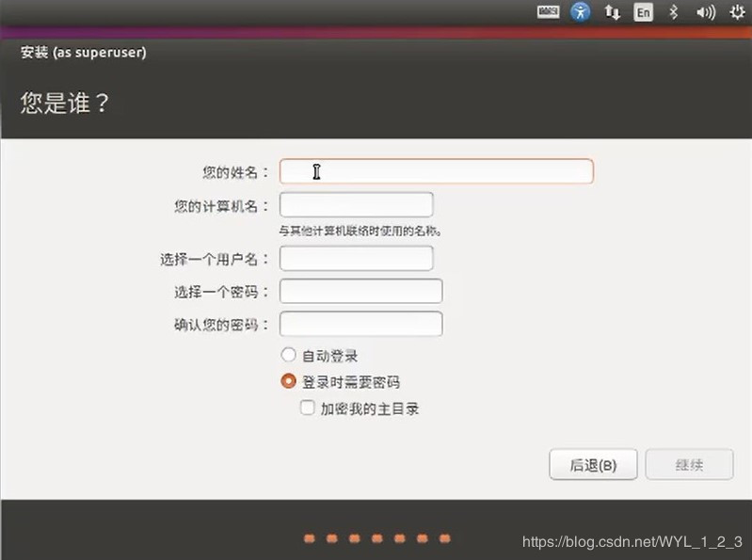Screen dimensions: 752x560
Task: Click the 您的姓名 label
Action: point(235,172)
